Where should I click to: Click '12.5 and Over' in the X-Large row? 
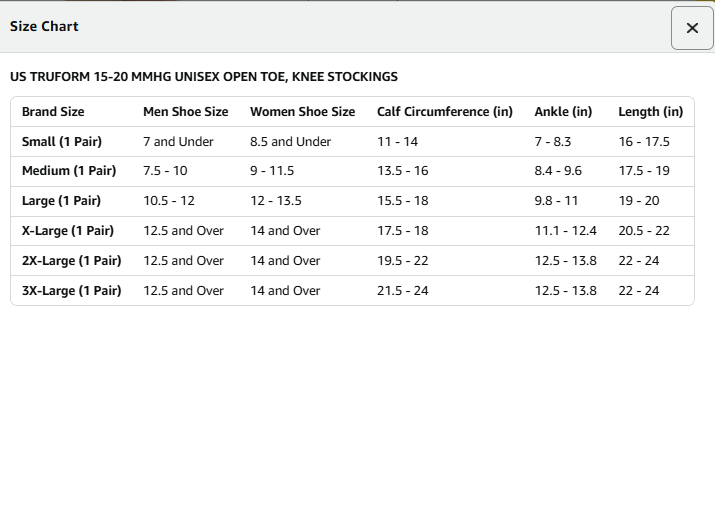point(183,231)
